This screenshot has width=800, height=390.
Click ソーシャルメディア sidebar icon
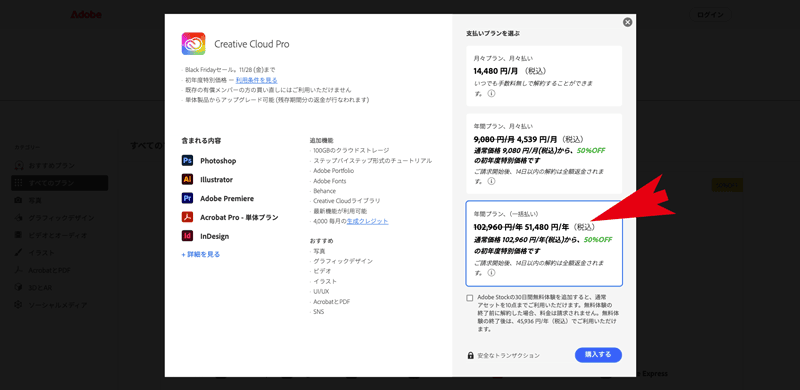coord(19,305)
